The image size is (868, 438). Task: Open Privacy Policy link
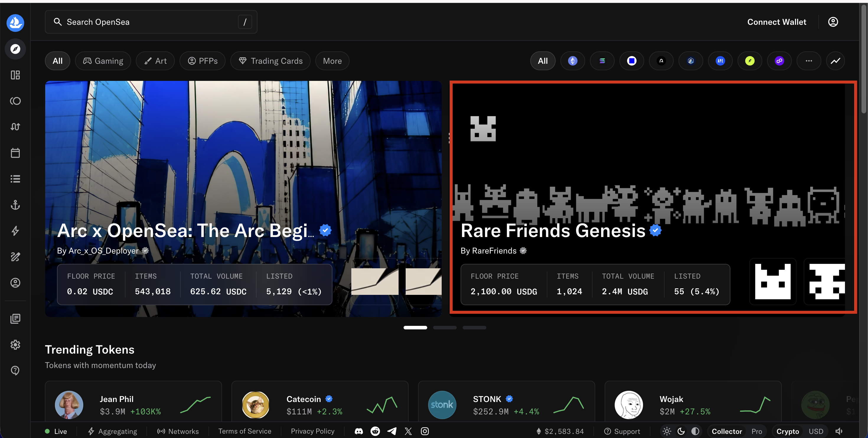(x=313, y=431)
